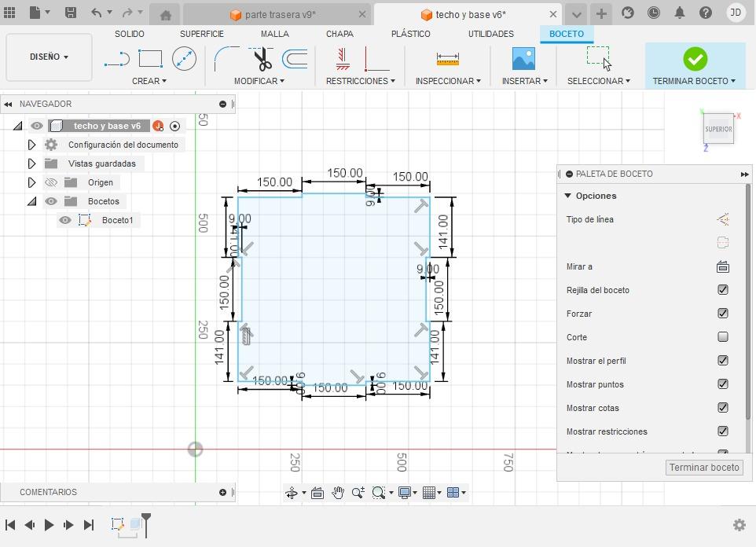Viewport: 756px width, 547px height.
Task: Hide the Bocetos folder with eye icon
Action: [x=51, y=201]
